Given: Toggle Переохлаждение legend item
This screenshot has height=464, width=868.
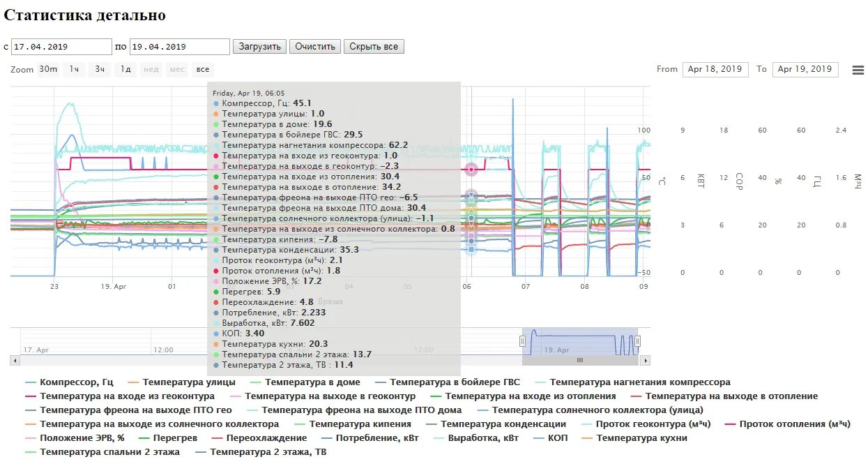Looking at the screenshot, I should click(259, 438).
